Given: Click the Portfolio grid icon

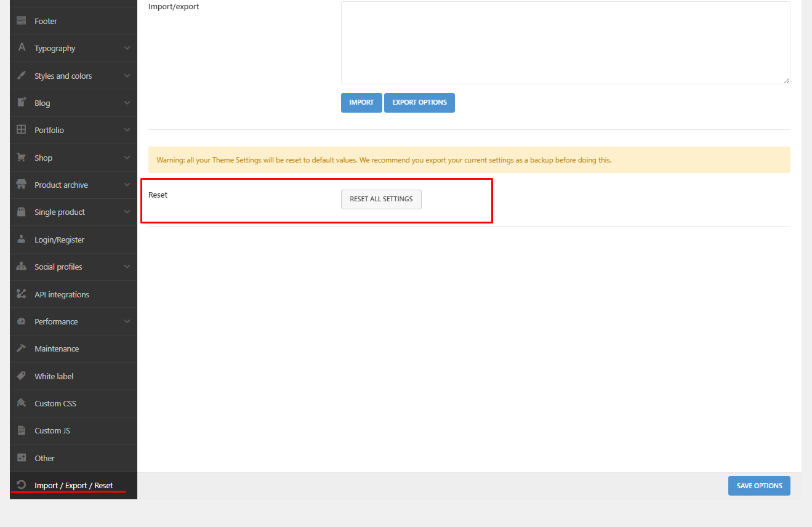Looking at the screenshot, I should (22, 130).
